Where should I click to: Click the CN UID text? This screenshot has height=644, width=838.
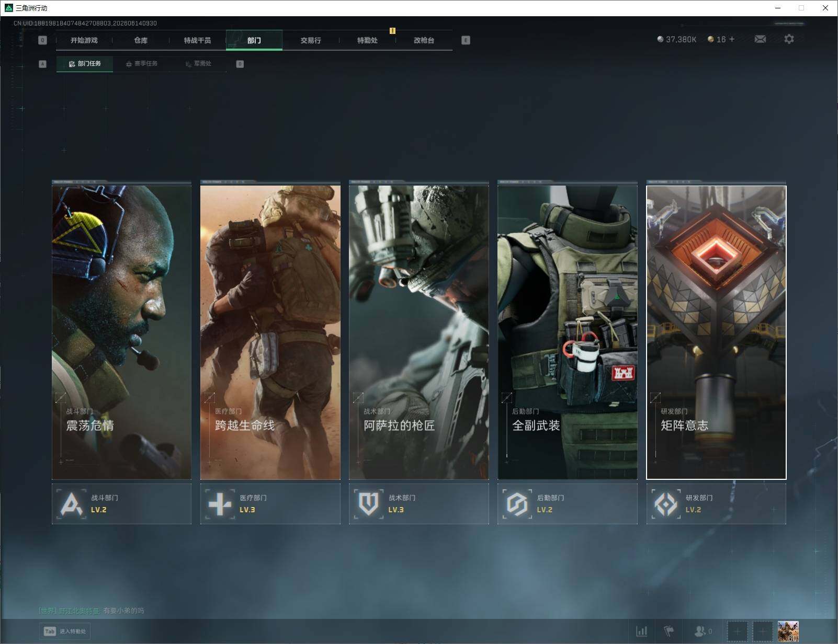tap(85, 23)
